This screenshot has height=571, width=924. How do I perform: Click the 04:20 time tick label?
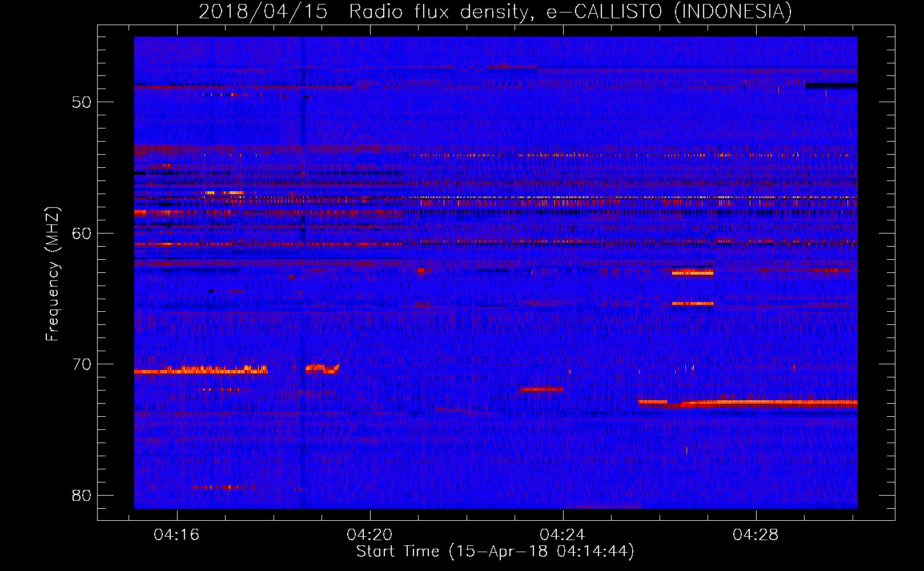point(369,535)
